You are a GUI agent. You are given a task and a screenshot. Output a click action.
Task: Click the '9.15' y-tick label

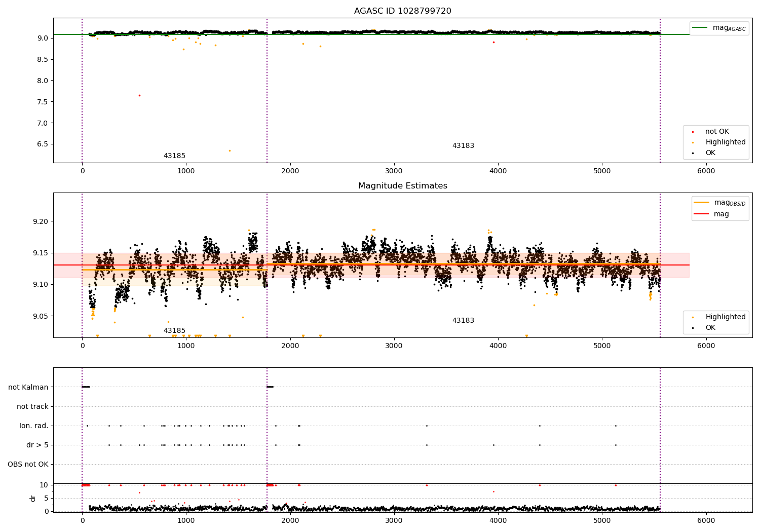click(41, 253)
